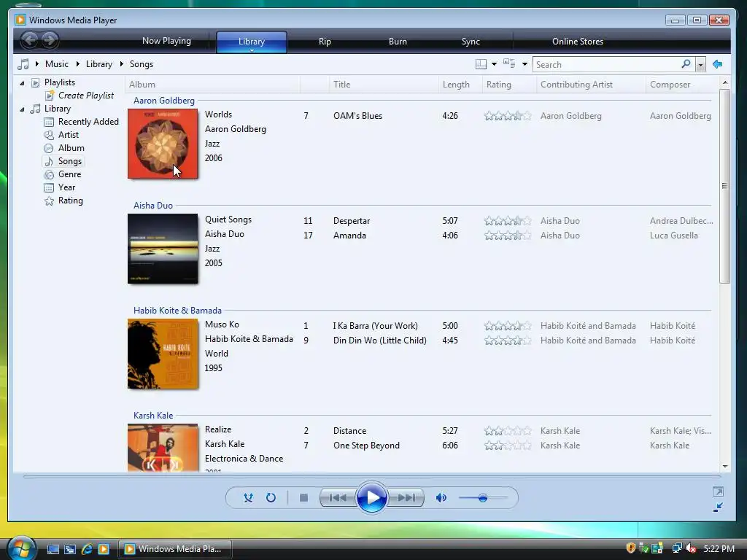747x560 pixels.
Task: Click the star rating for Despertar
Action: (508, 221)
